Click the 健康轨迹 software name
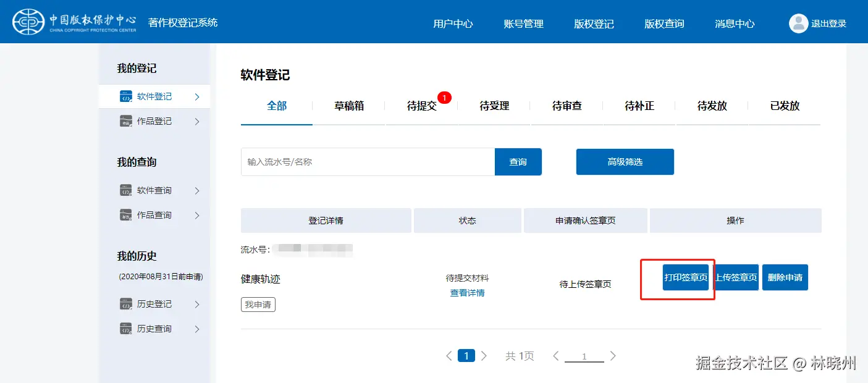Screen dimensions: 868x383 point(261,279)
